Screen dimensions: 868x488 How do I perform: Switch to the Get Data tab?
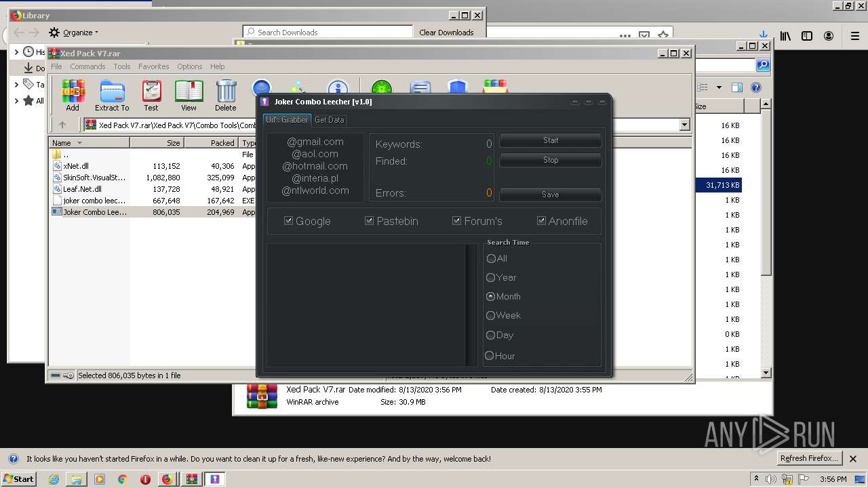329,120
